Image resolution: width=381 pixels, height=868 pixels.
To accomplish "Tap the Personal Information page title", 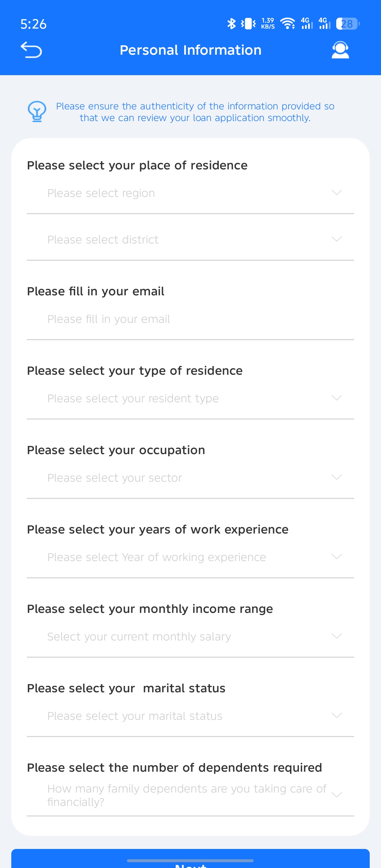I will tap(190, 50).
